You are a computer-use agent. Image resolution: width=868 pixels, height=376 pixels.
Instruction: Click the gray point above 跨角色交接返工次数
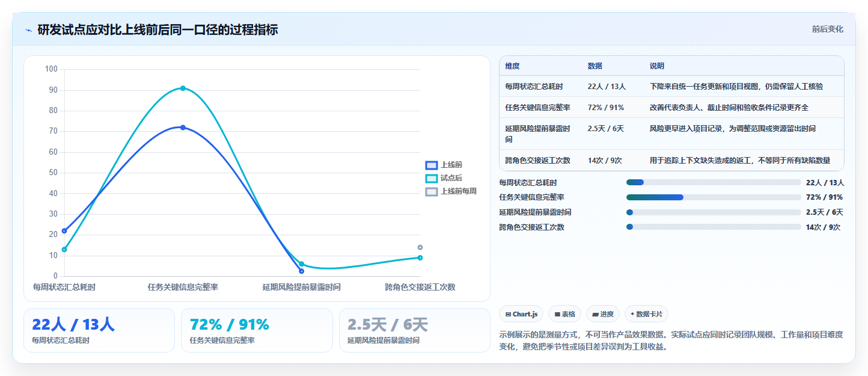click(420, 247)
